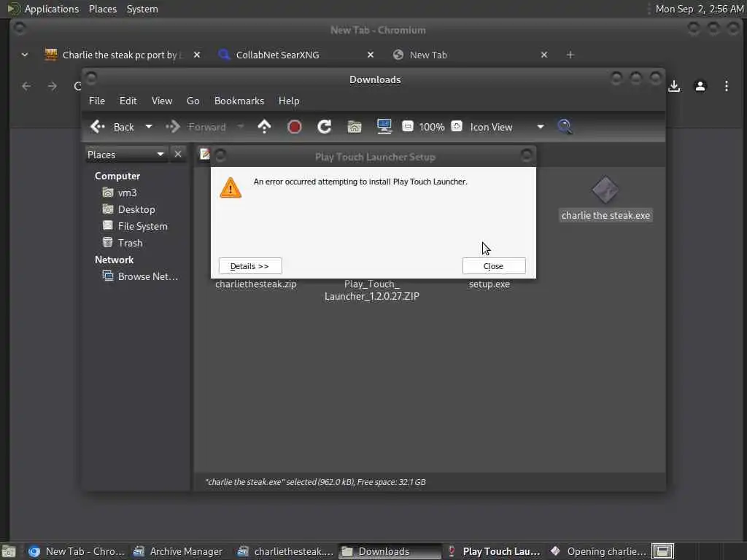This screenshot has width=747, height=560.
Task: Close the Charlie the steak tab
Action: tap(197, 55)
